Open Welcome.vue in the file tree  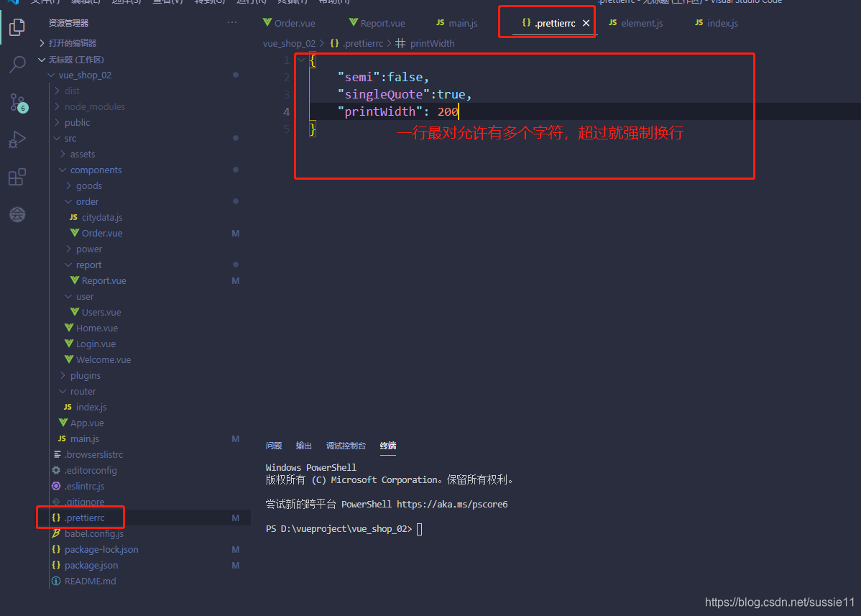[103, 359]
